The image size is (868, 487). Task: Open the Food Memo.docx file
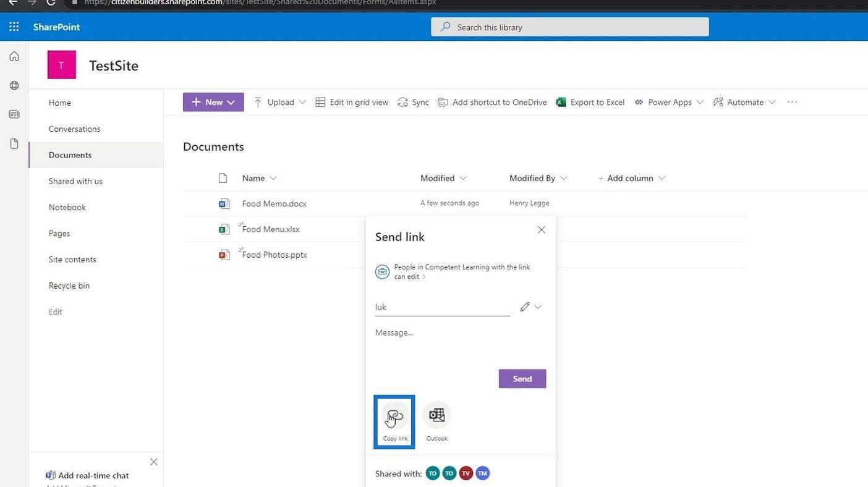pyautogui.click(x=274, y=203)
